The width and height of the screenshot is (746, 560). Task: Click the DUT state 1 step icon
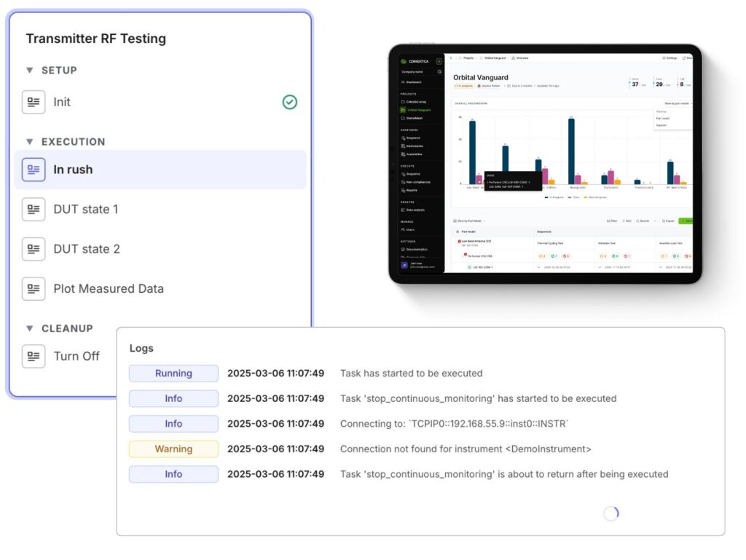tap(34, 209)
